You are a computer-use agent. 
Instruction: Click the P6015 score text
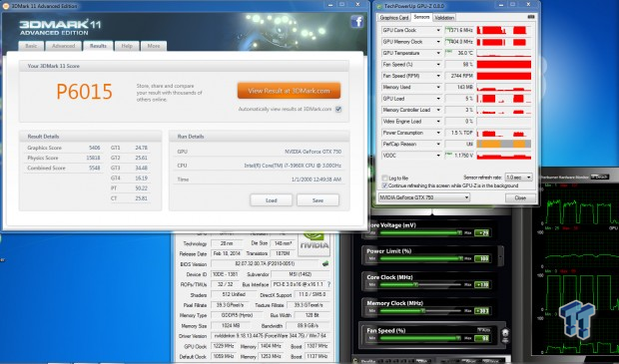(84, 92)
